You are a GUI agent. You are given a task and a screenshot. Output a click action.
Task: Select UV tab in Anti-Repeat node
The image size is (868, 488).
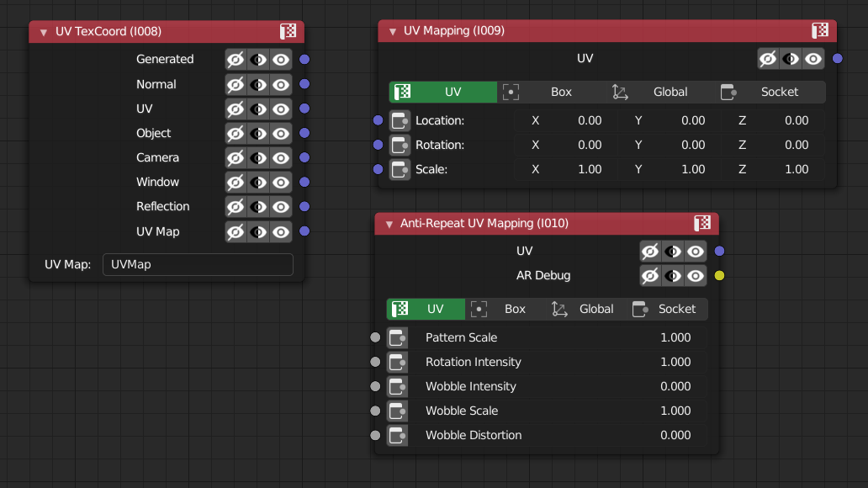point(426,309)
